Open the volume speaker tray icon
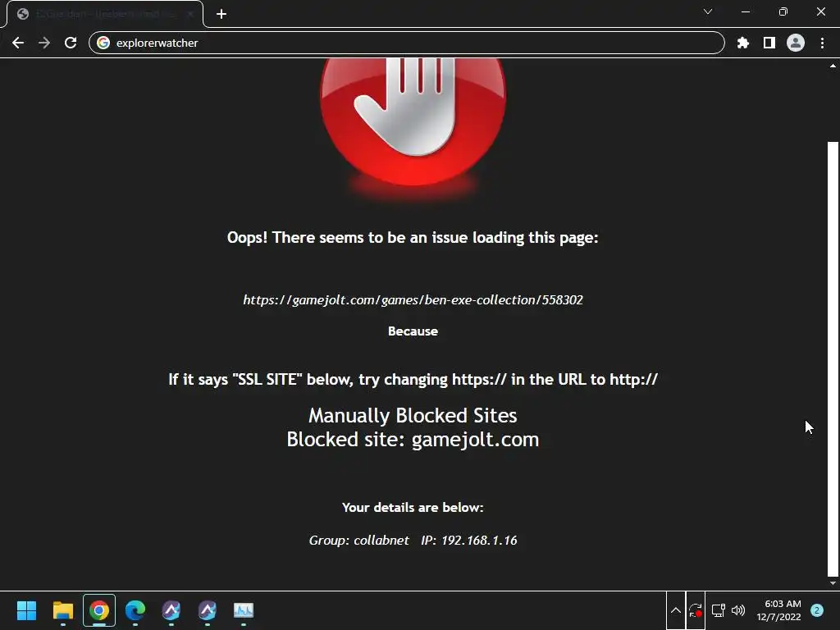The width and height of the screenshot is (840, 630). 738,610
